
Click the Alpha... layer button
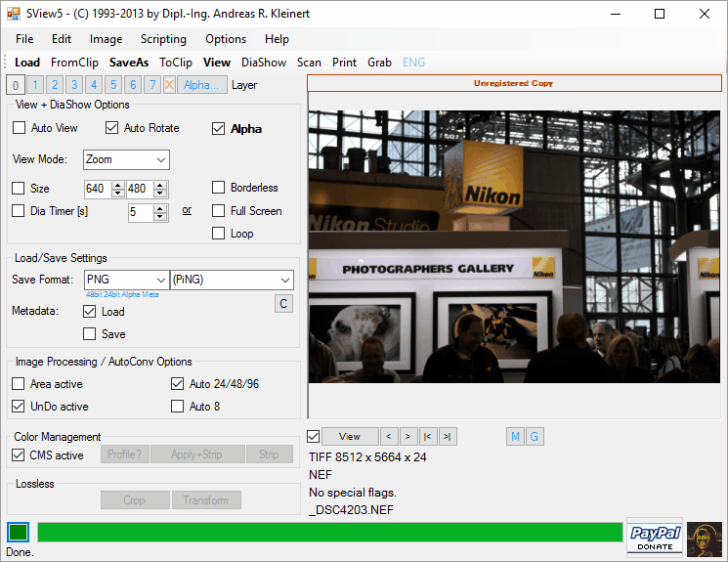coord(202,84)
